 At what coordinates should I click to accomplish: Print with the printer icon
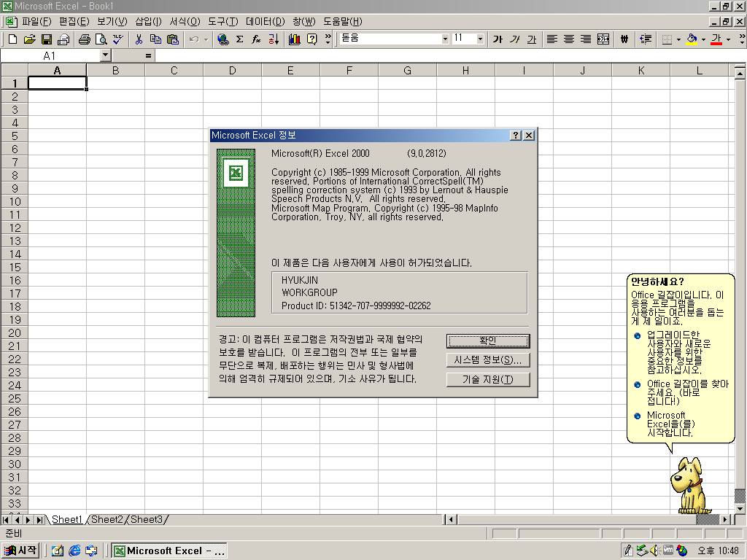tap(85, 39)
